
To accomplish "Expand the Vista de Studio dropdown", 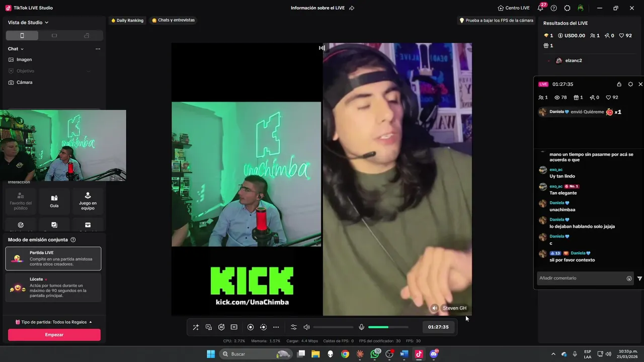I will coord(28,23).
